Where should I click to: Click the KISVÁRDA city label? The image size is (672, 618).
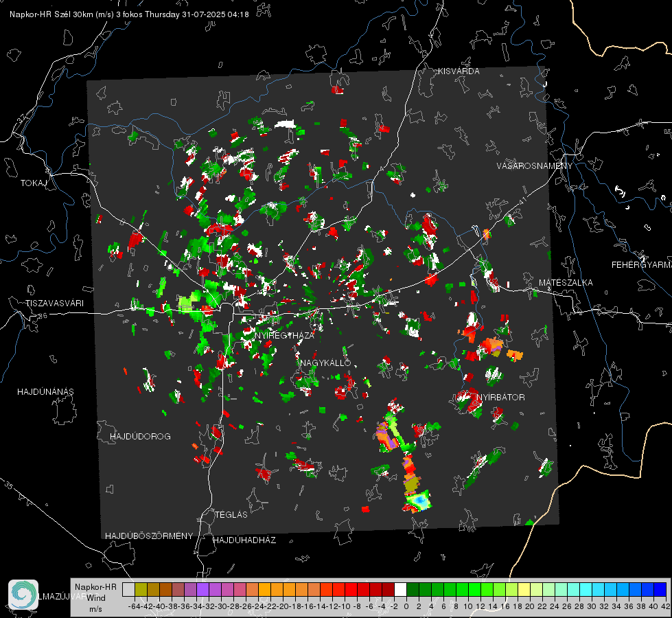point(459,71)
